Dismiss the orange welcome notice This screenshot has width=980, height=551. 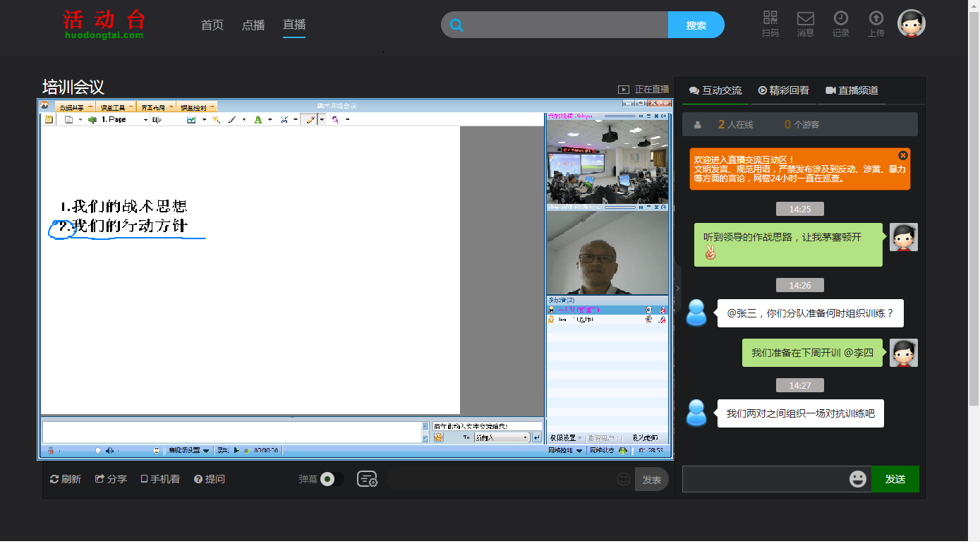click(x=902, y=155)
